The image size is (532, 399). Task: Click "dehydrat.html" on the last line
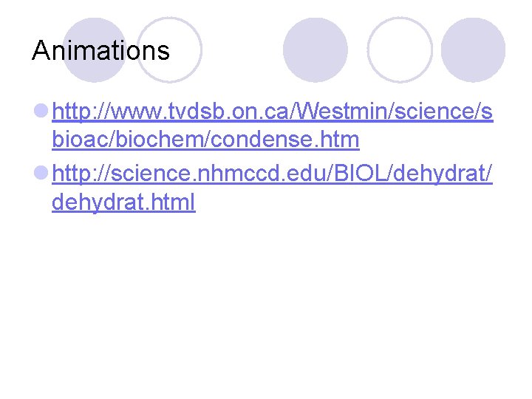pyautogui.click(x=123, y=202)
